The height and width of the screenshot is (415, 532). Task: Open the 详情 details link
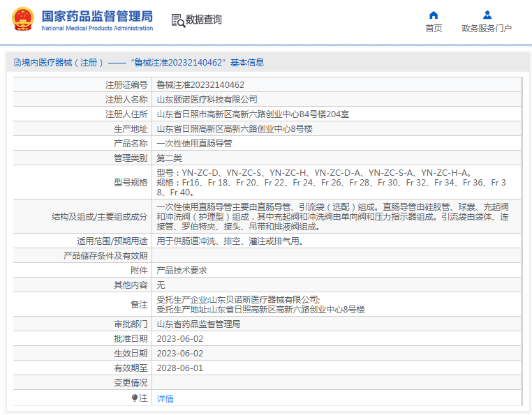[165, 399]
